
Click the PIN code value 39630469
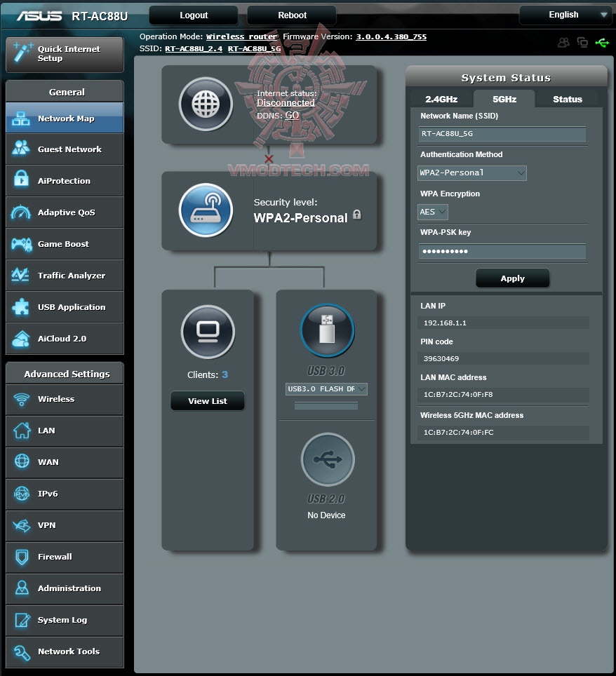[x=441, y=359]
